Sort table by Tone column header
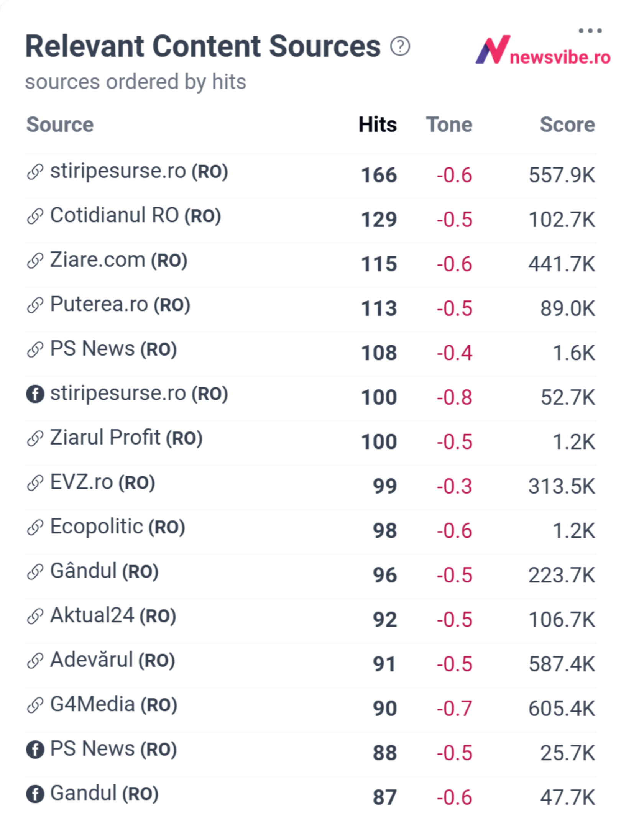621x840 pixels. [x=449, y=125]
